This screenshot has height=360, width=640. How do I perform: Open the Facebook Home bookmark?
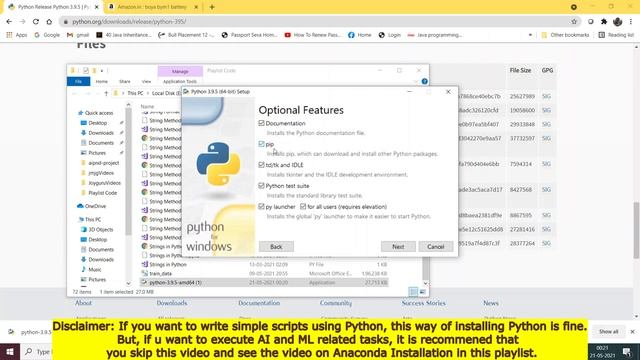coord(360,35)
